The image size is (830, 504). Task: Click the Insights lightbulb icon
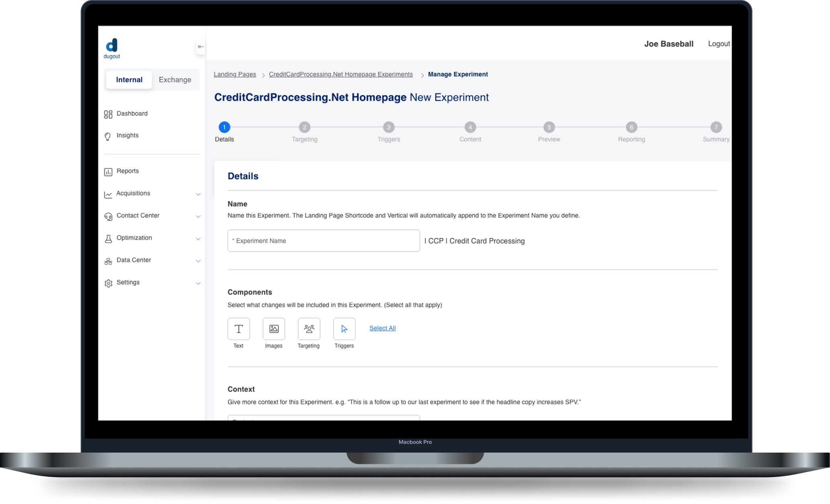click(108, 137)
